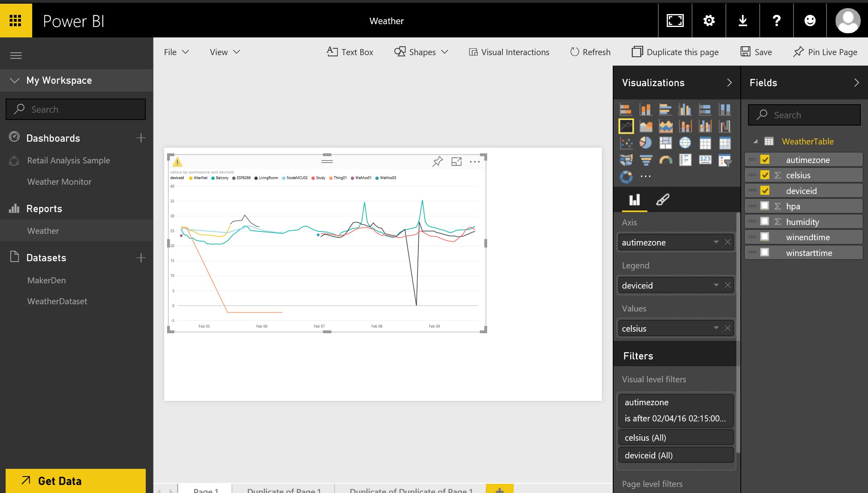Select the donut chart visualization
The height and width of the screenshot is (493, 868).
click(x=626, y=177)
